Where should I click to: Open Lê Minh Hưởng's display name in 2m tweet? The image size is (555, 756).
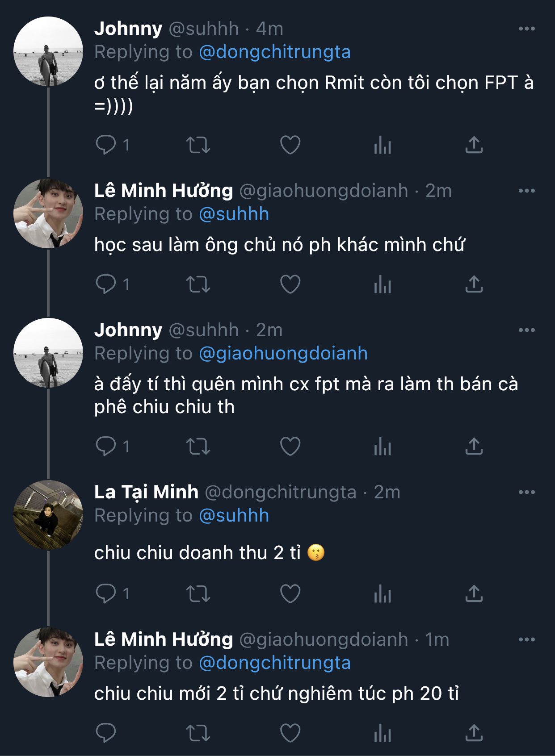(x=164, y=191)
